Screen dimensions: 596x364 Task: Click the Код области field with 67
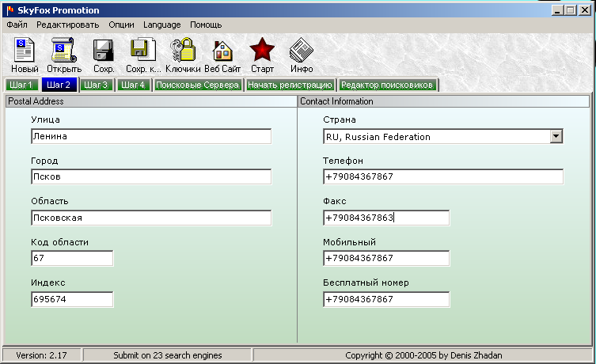72,258
